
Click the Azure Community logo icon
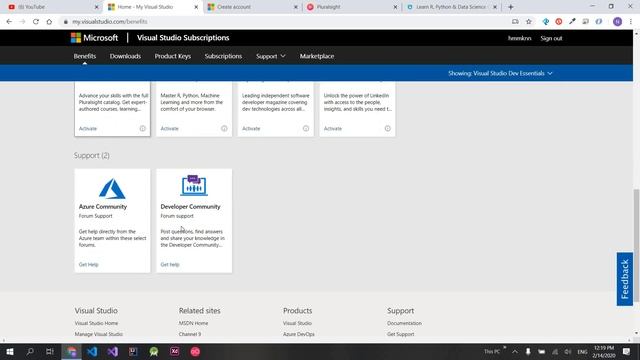112,188
